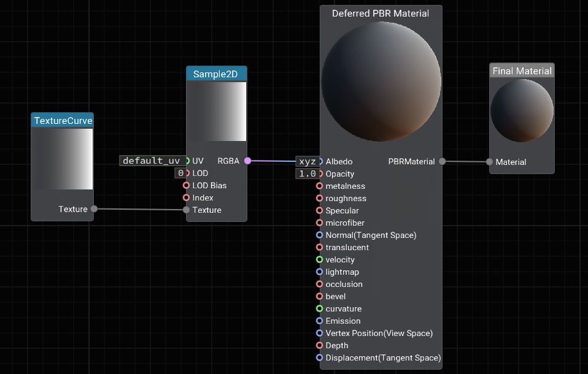This screenshot has width=588, height=374.
Task: Click the LOD Bias input port
Action: click(187, 185)
